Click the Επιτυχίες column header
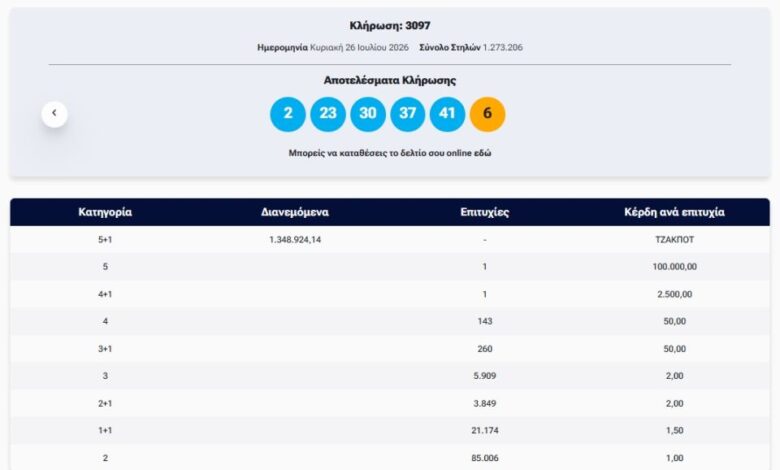The width and height of the screenshot is (780, 470). click(485, 212)
